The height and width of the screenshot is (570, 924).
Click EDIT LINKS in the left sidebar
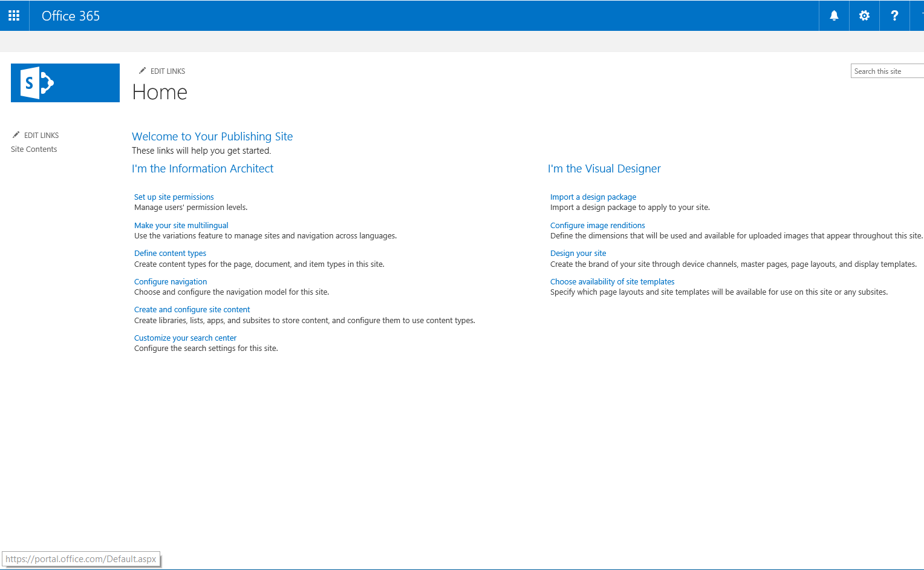pos(41,136)
